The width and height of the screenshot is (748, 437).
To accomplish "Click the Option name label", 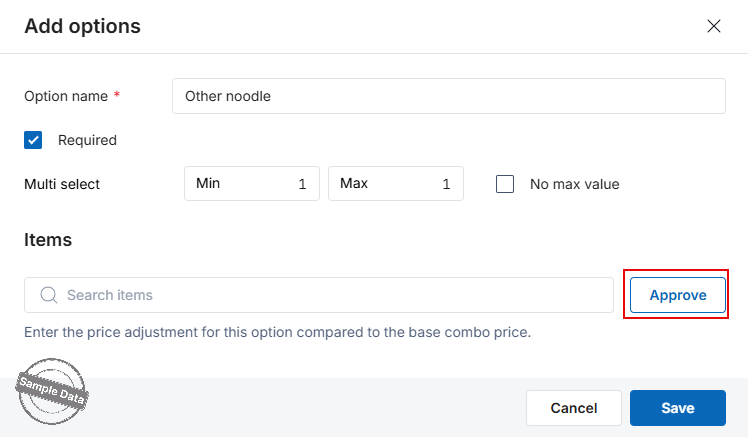I will pyautogui.click(x=66, y=96).
